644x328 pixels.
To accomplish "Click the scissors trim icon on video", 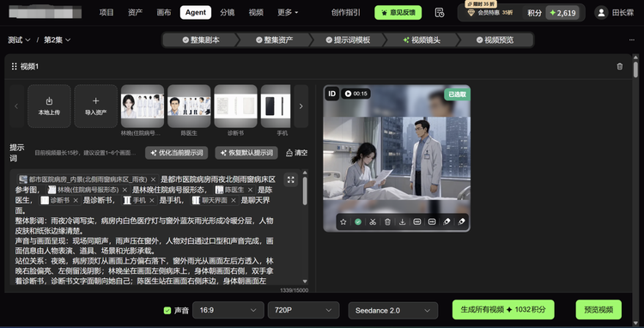I will [x=373, y=222].
